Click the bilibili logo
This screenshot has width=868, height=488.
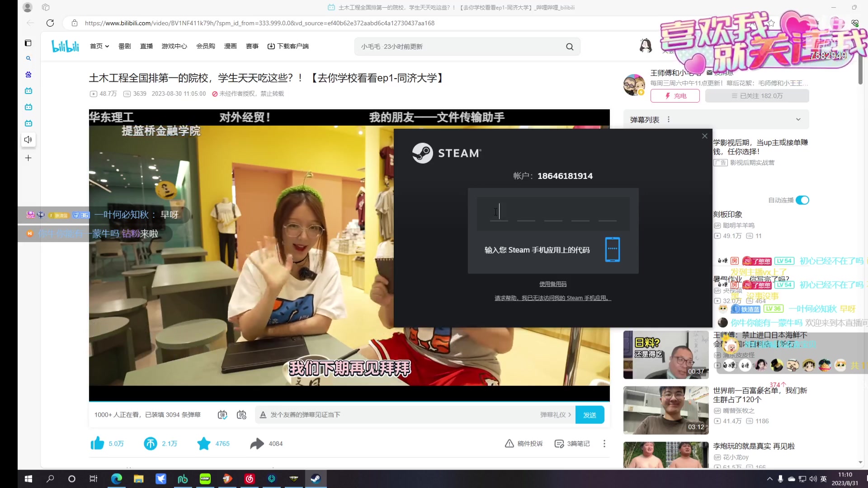66,46
